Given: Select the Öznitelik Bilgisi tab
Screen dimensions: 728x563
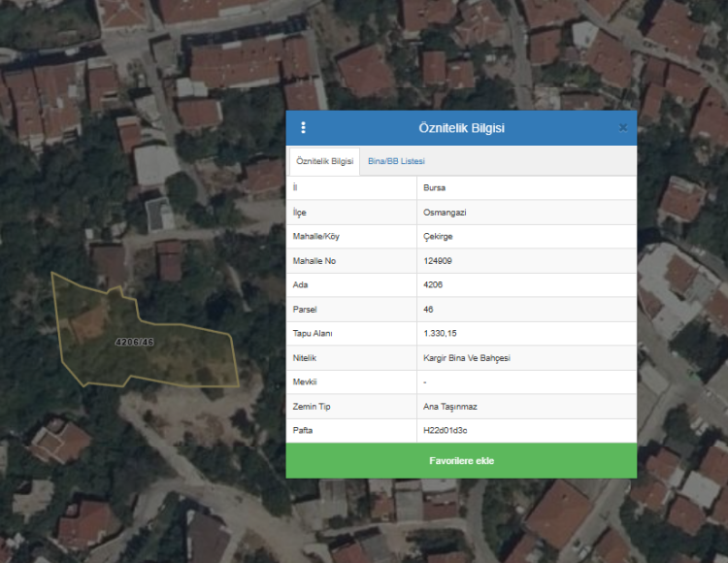Looking at the screenshot, I should pos(324,161).
